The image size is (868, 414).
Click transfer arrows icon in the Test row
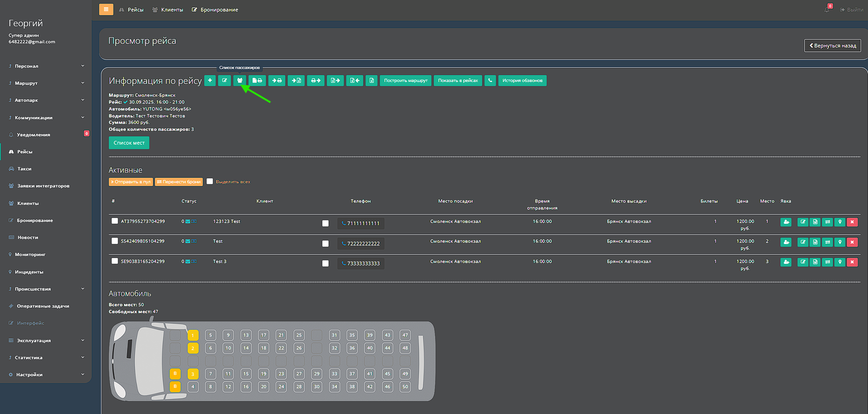click(x=827, y=242)
